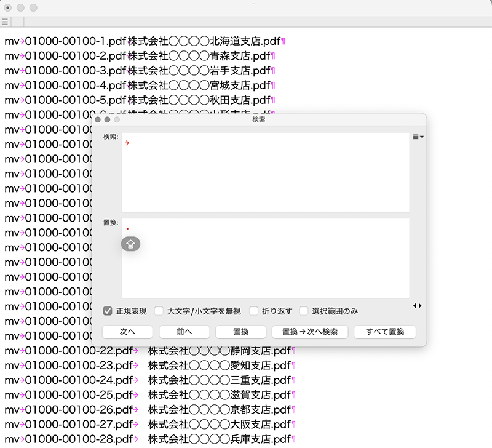The width and height of the screenshot is (492, 448).
Task: Enable the 大文字/小文字を無視 checkbox
Action: 159,311
